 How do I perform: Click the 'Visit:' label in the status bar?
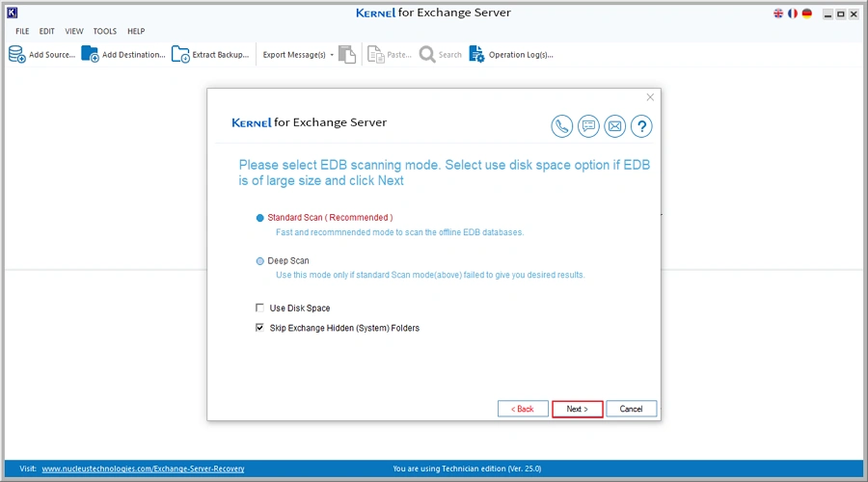pos(28,469)
